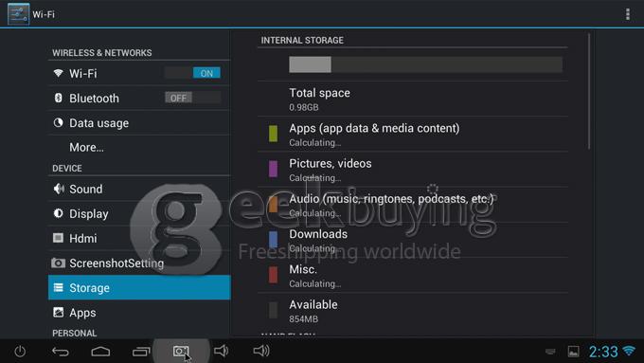
Task: Open Display settings
Action: (x=139, y=213)
